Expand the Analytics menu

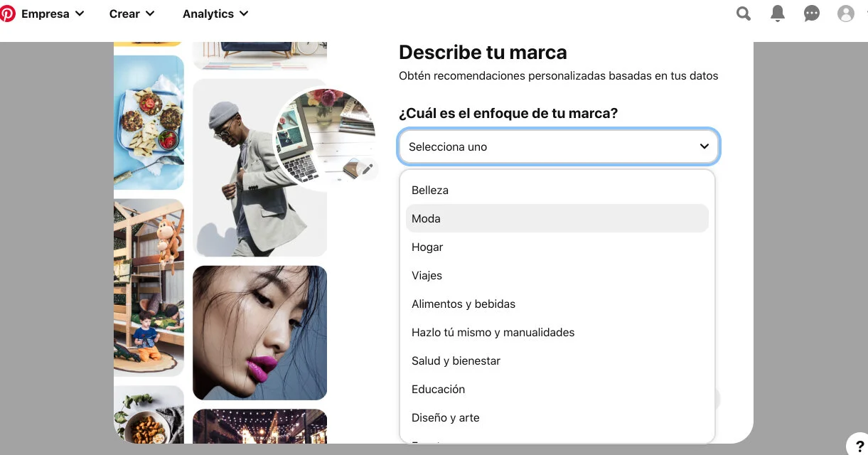click(x=216, y=14)
